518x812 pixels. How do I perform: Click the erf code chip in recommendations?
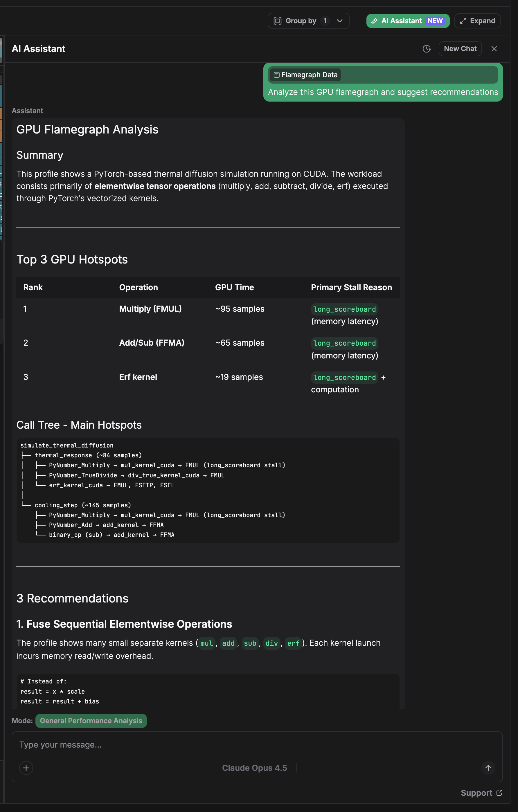click(x=293, y=643)
